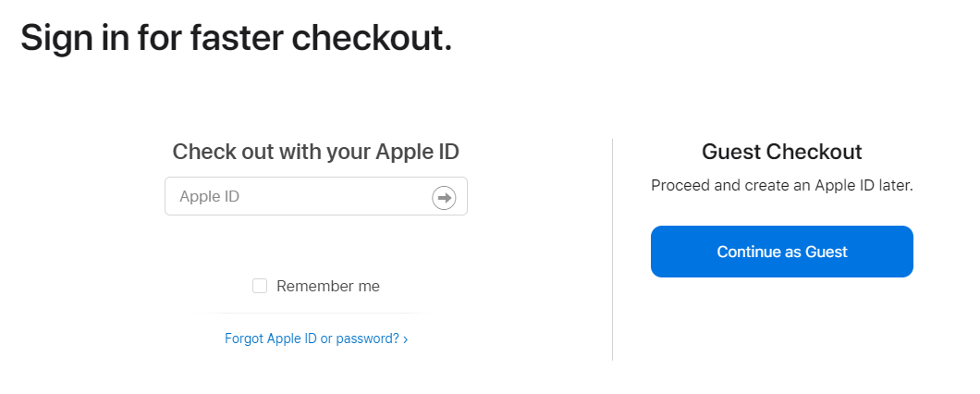Image resolution: width=980 pixels, height=394 pixels.
Task: Click the "Guest Checkout" heading
Action: (781, 152)
